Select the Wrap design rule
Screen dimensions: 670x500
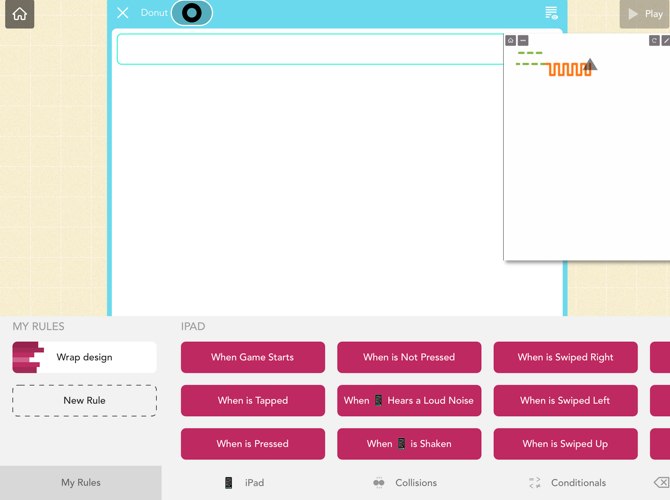tap(84, 357)
